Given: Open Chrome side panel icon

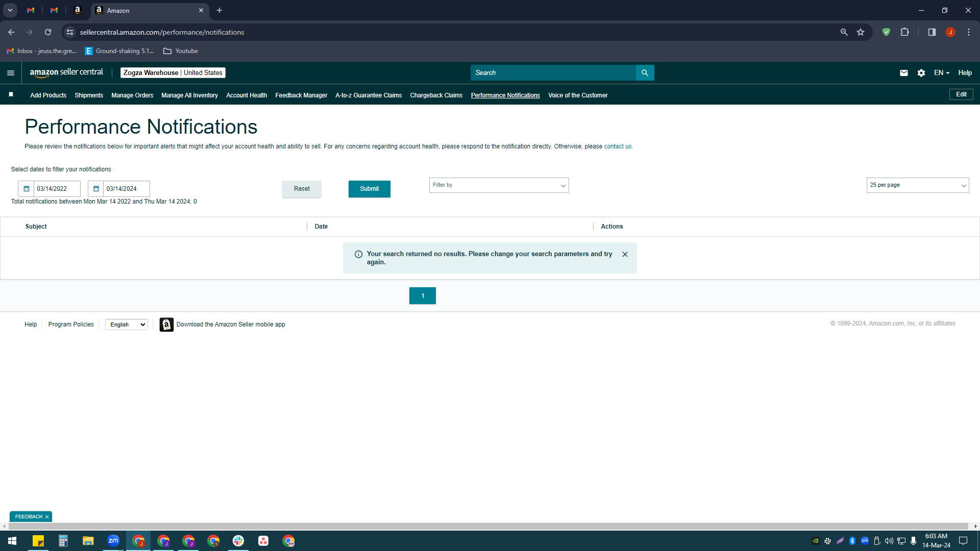Looking at the screenshot, I should coord(932,32).
